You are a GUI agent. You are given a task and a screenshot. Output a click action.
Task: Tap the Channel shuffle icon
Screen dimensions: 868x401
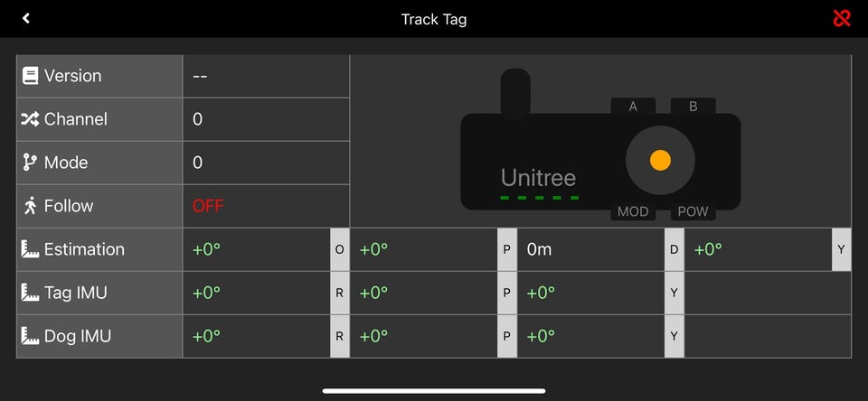[30, 119]
